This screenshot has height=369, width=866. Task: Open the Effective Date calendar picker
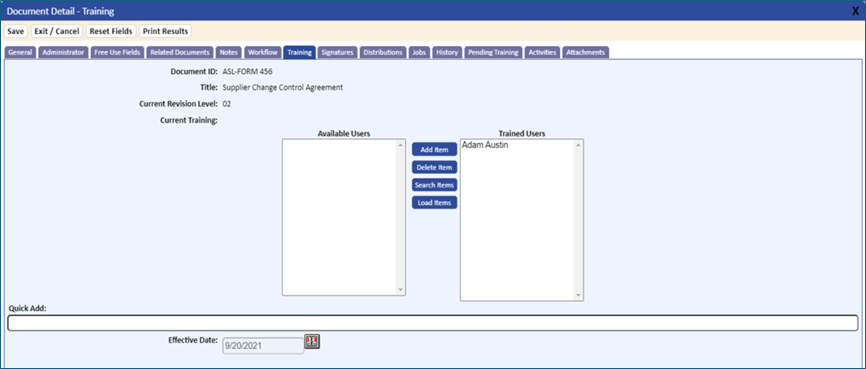[312, 342]
